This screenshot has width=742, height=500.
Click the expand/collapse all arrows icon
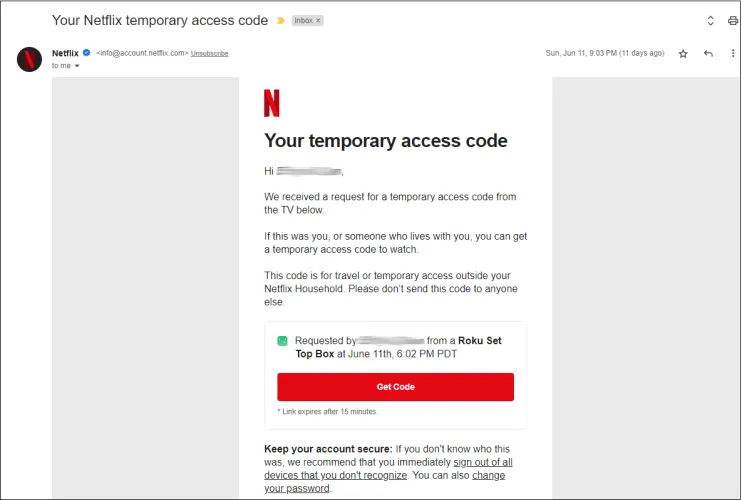click(710, 20)
